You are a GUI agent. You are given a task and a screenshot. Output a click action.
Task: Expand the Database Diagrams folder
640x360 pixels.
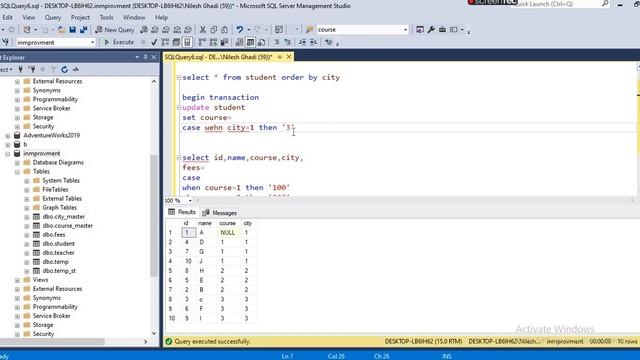point(17,162)
